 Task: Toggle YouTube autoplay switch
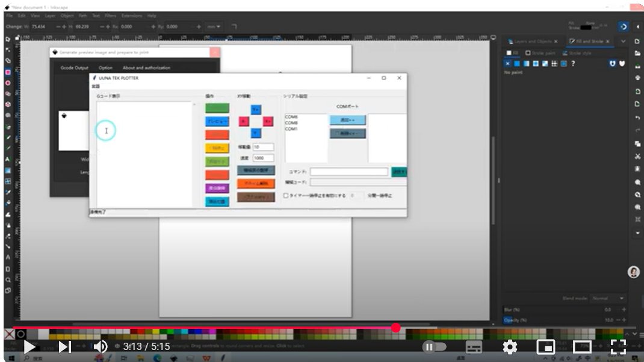434,347
